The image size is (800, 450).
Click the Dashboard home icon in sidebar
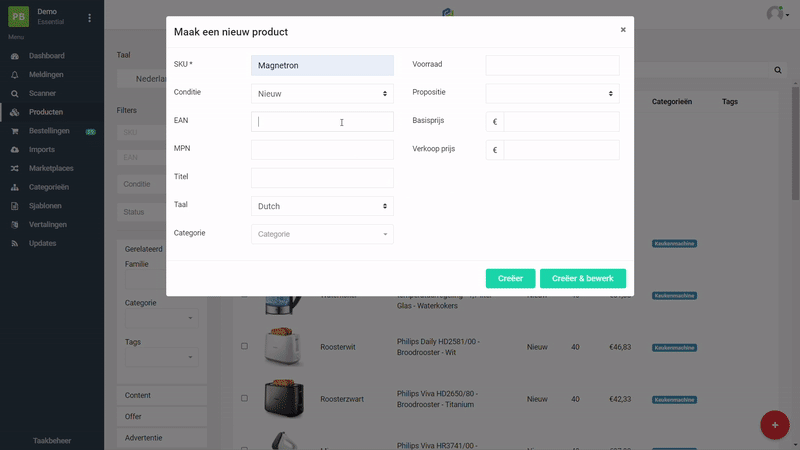coord(15,56)
